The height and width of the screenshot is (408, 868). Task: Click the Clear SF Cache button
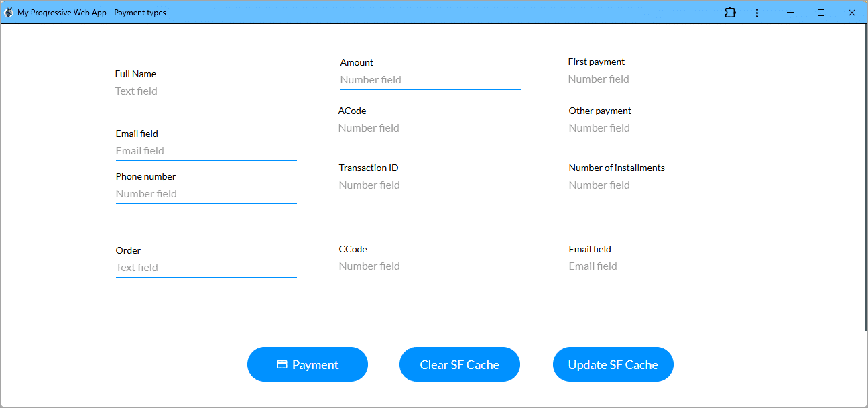coord(459,364)
